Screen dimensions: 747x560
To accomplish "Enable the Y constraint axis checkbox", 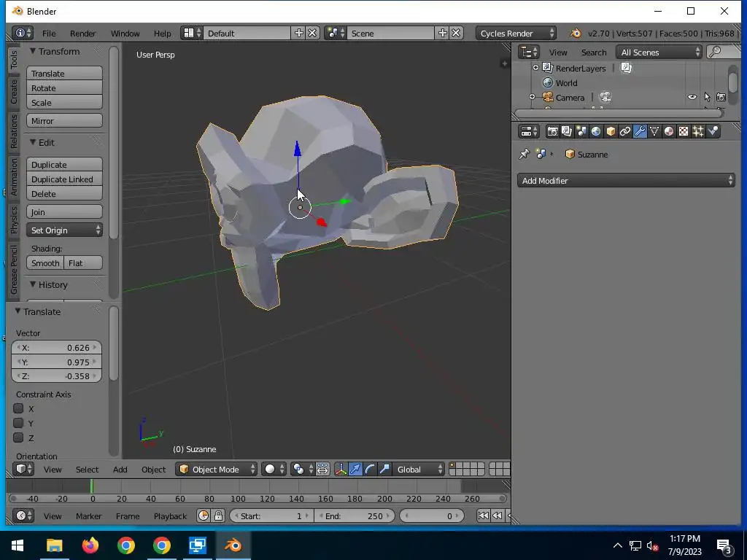I will (18, 423).
